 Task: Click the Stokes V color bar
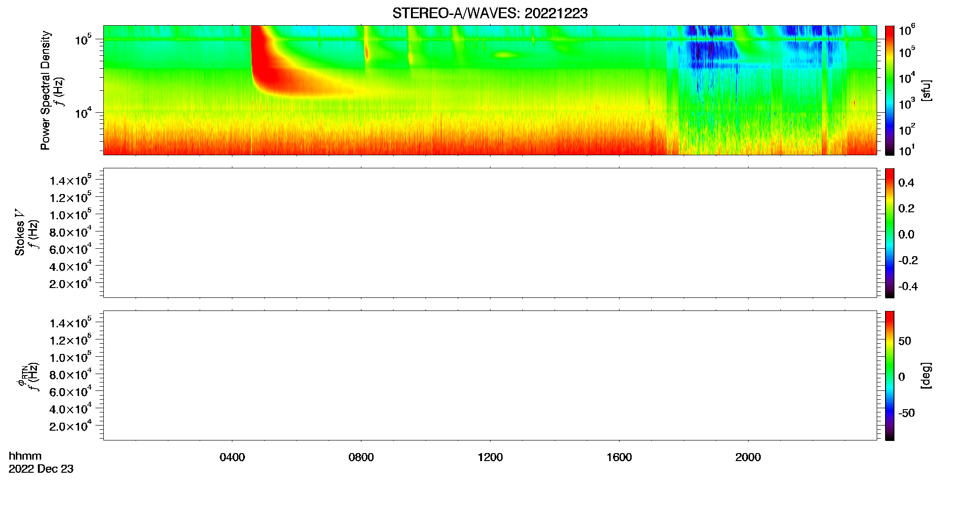(x=890, y=233)
